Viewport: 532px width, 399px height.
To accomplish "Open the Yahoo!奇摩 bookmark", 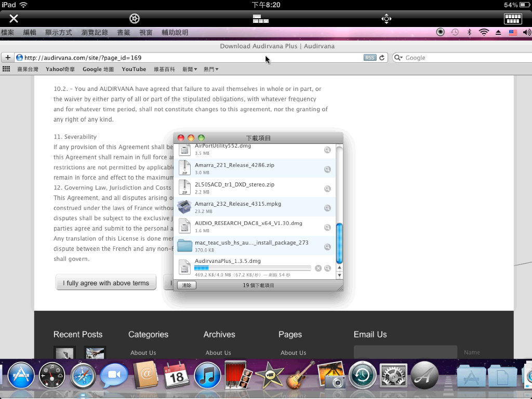I will click(x=60, y=69).
